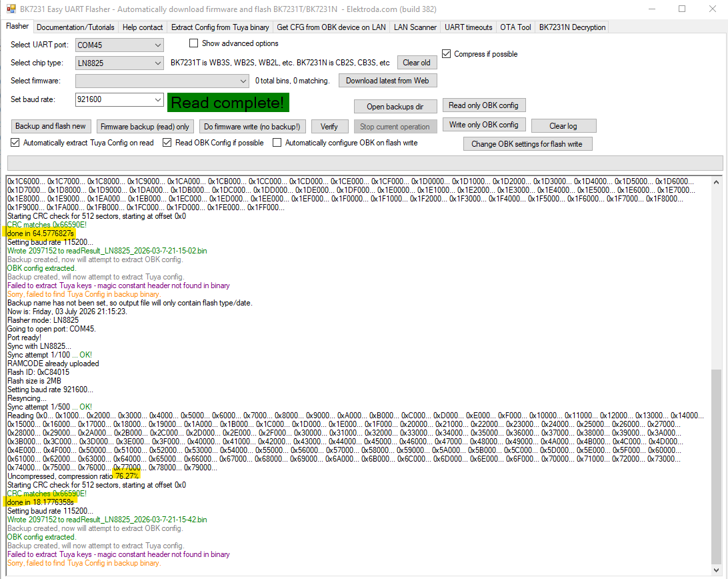This screenshot has width=728, height=579.
Task: Click log line 'Going to open port: COM45.'
Action: [x=51, y=329]
